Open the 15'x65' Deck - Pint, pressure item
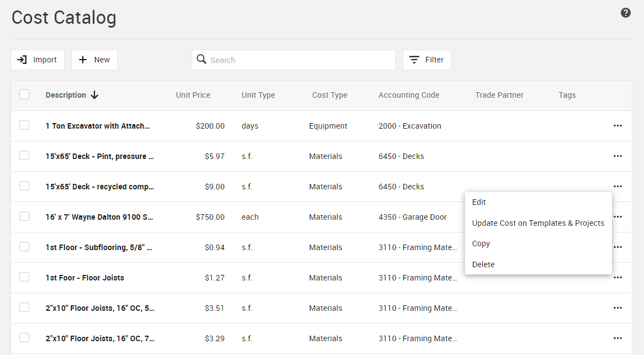The height and width of the screenshot is (355, 644). [99, 156]
